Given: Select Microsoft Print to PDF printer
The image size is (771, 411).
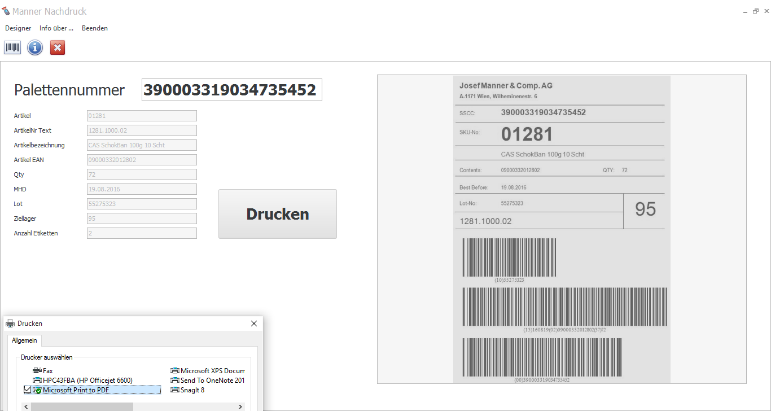Looking at the screenshot, I should [x=92, y=390].
